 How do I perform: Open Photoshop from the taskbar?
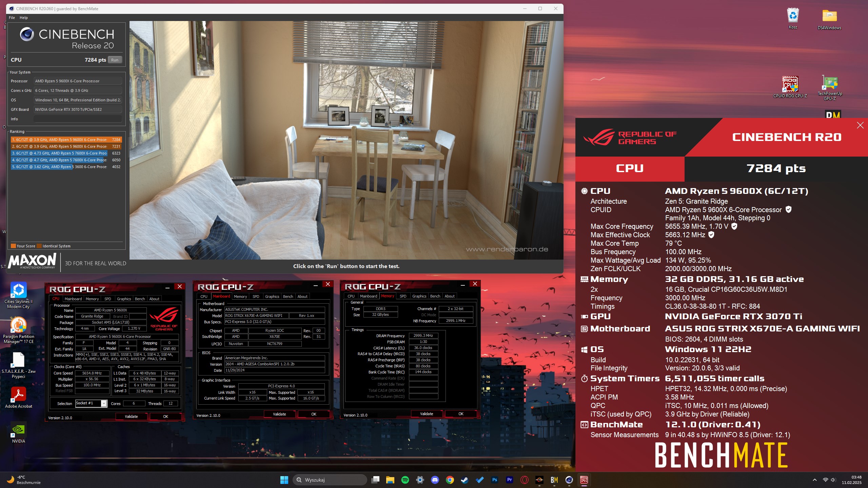[494, 480]
